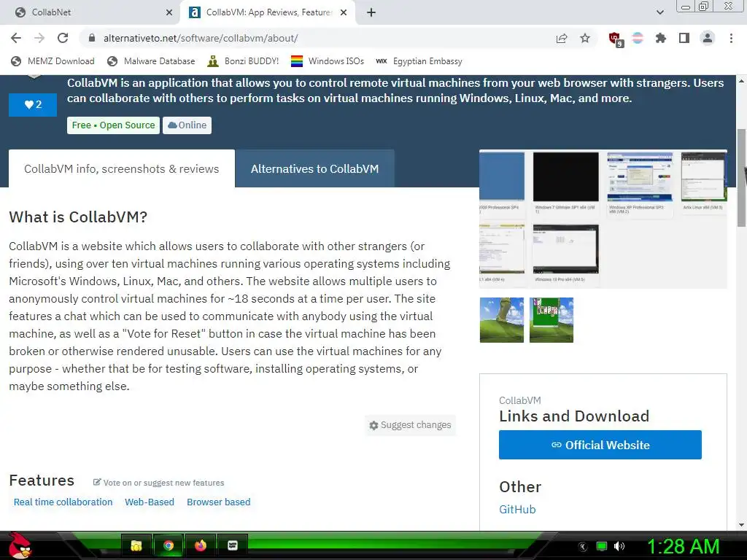This screenshot has width=747, height=560.
Task: Click the Online platform badge
Action: pos(187,125)
